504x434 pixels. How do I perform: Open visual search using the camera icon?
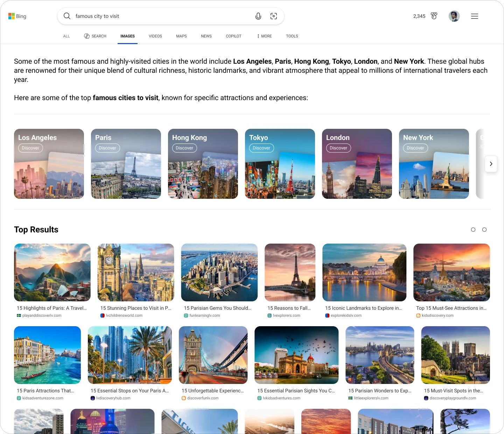(274, 16)
